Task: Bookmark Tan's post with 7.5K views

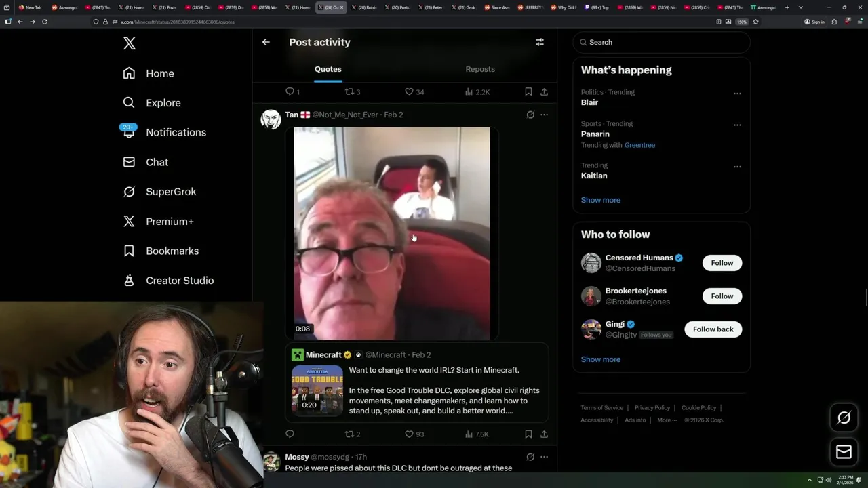Action: pyautogui.click(x=528, y=434)
